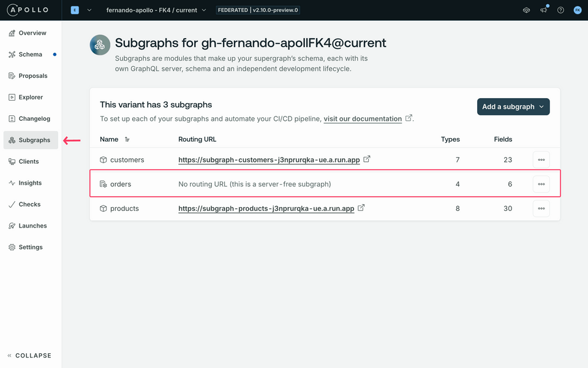Open Changelog in the sidebar
Viewport: 588px width, 368px height.
(x=31, y=118)
